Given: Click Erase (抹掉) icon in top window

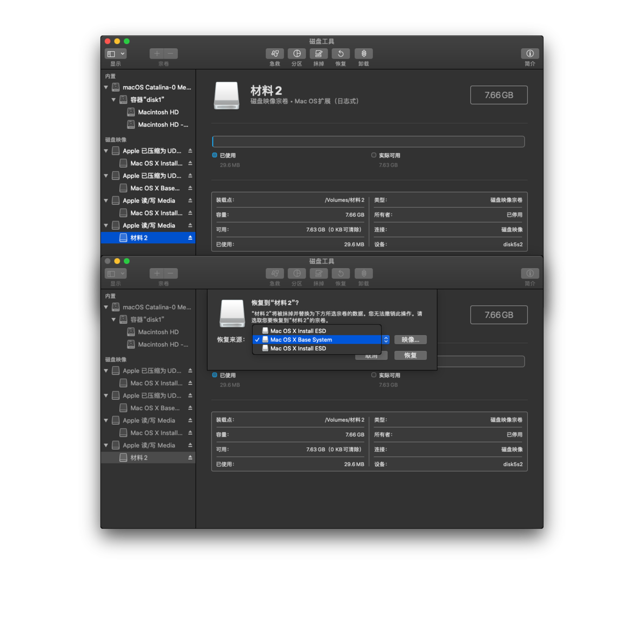Looking at the screenshot, I should [x=318, y=54].
